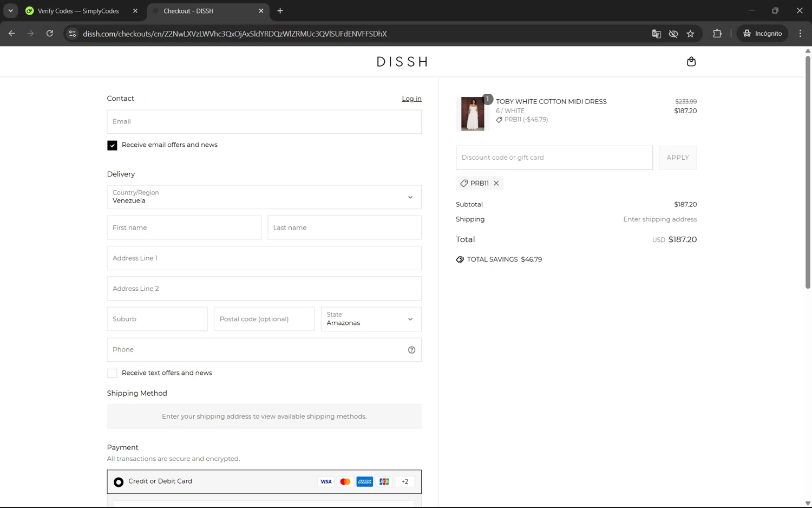
Task: Click the Suburb field
Action: click(x=157, y=319)
